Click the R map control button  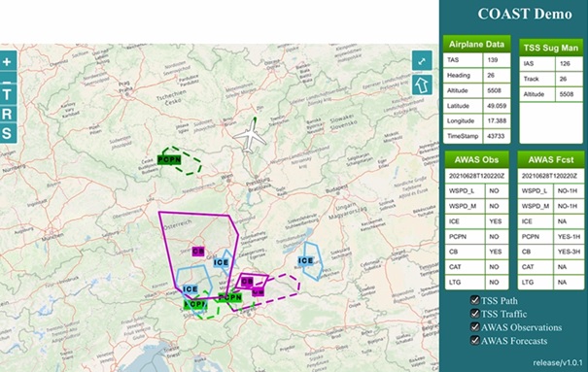(8, 114)
